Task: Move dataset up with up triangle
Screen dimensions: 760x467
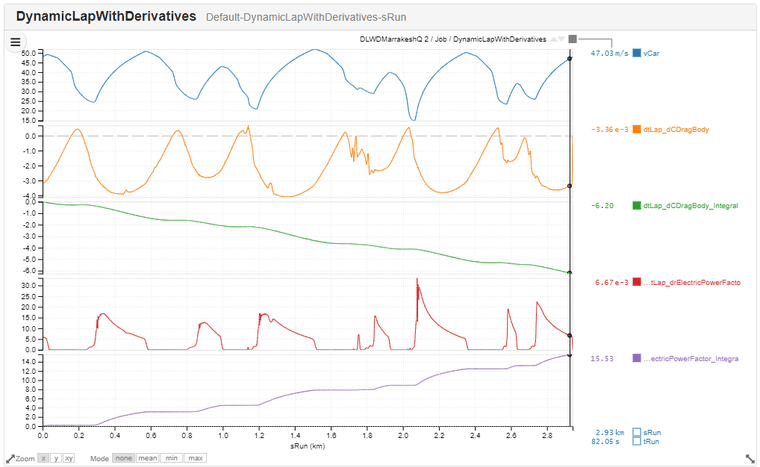Action: click(553, 39)
